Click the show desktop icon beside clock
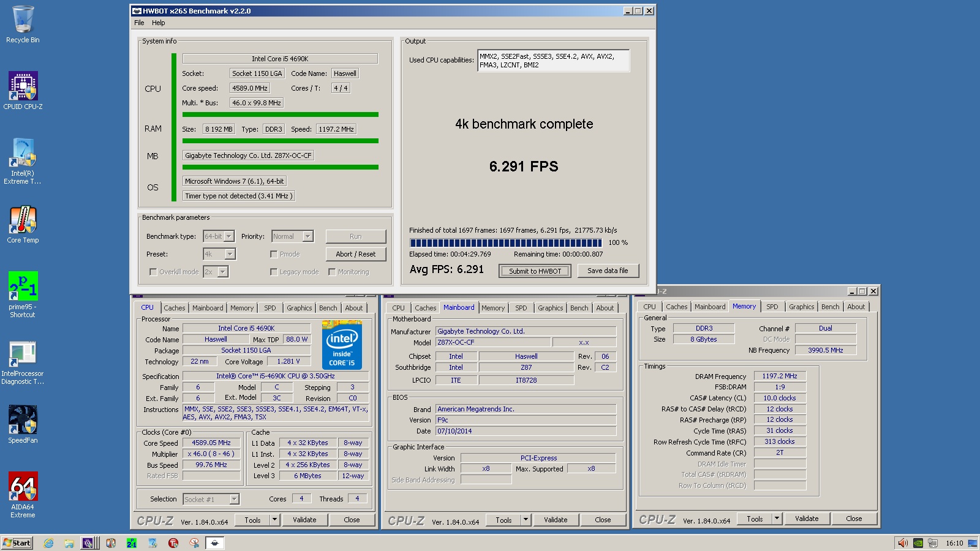Screen dimensions: 980x551 point(972,543)
